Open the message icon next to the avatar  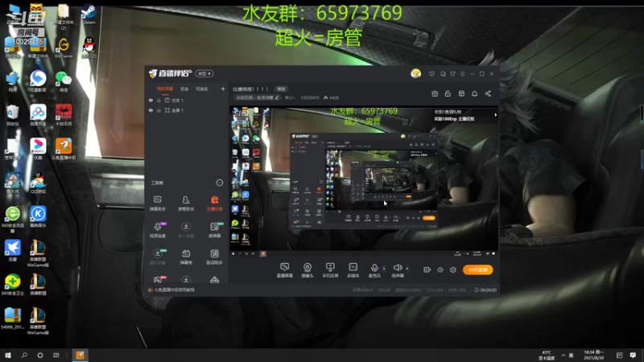(x=431, y=74)
